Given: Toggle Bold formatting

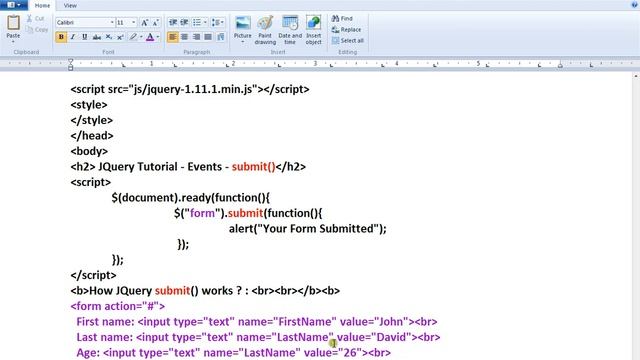Looking at the screenshot, I should point(61,37).
